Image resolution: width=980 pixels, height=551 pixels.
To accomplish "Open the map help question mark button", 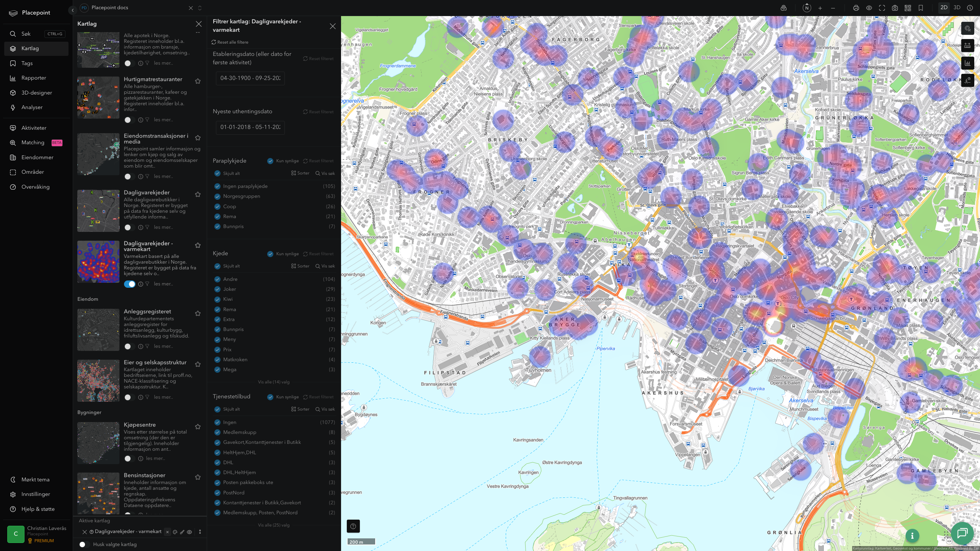I will coord(353,526).
